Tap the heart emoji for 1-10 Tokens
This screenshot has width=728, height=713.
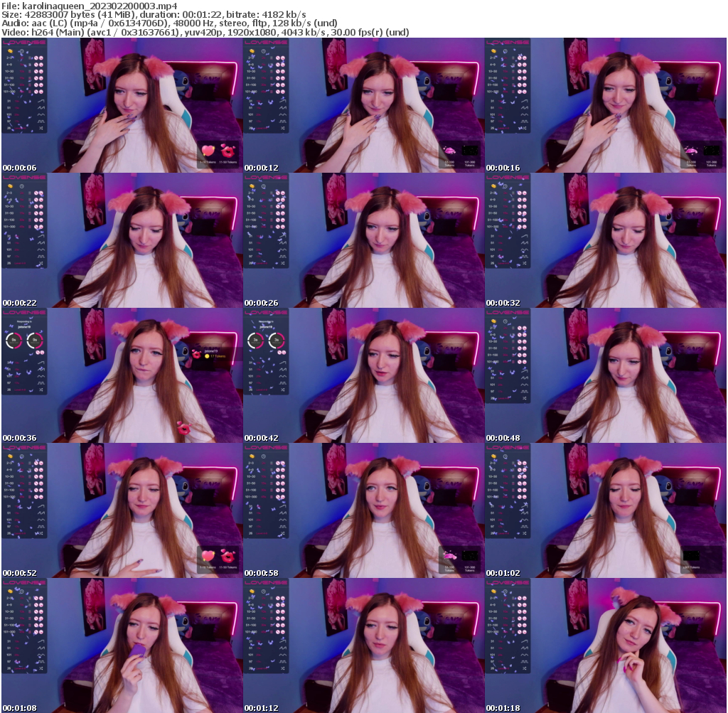[x=208, y=150]
